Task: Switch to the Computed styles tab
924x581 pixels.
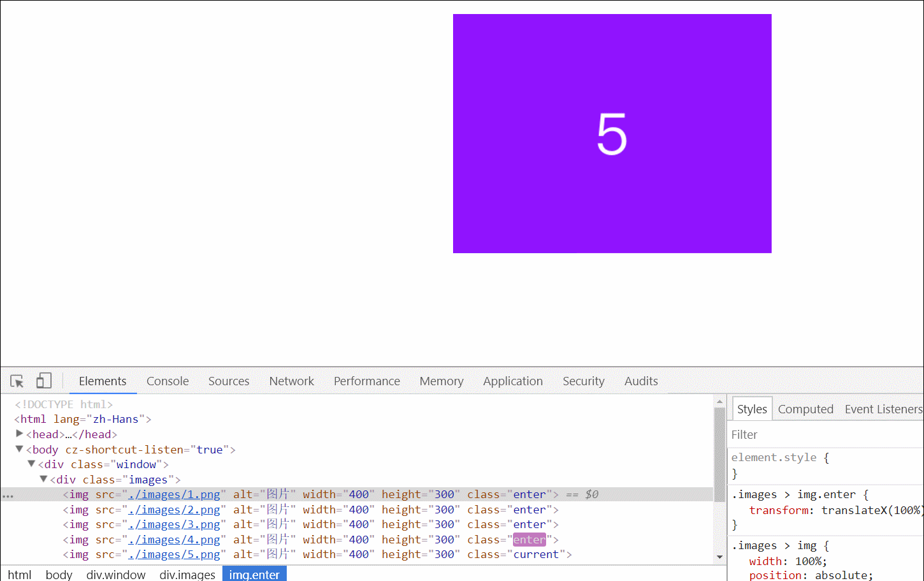Action: coord(805,409)
